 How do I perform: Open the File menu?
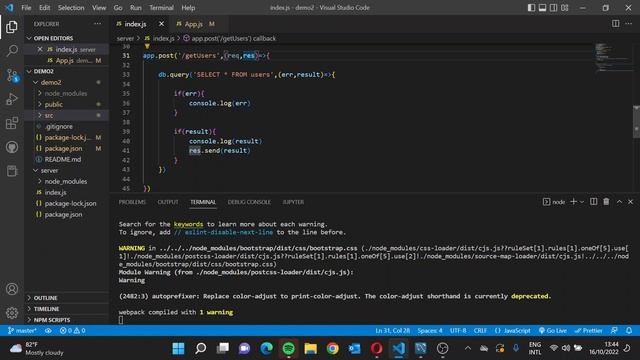(x=26, y=8)
